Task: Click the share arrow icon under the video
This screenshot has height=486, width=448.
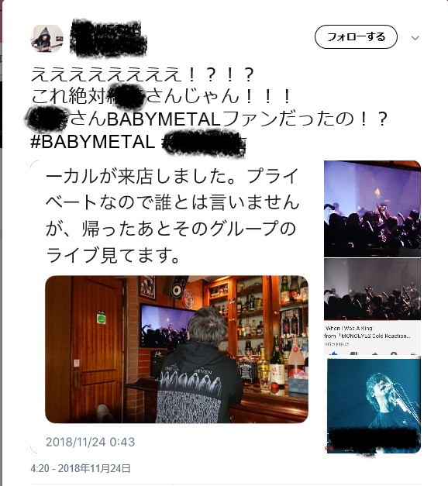Action: coord(374,353)
